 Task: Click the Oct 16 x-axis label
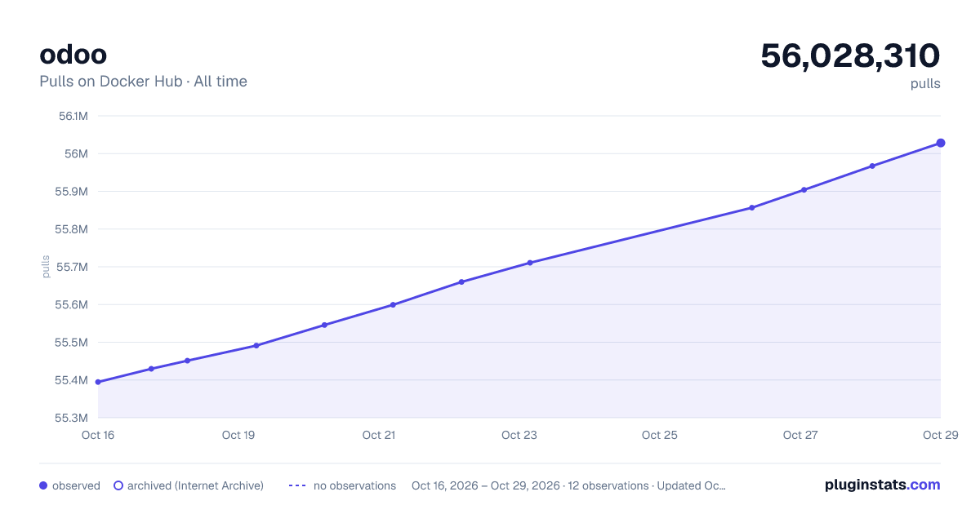click(x=98, y=435)
